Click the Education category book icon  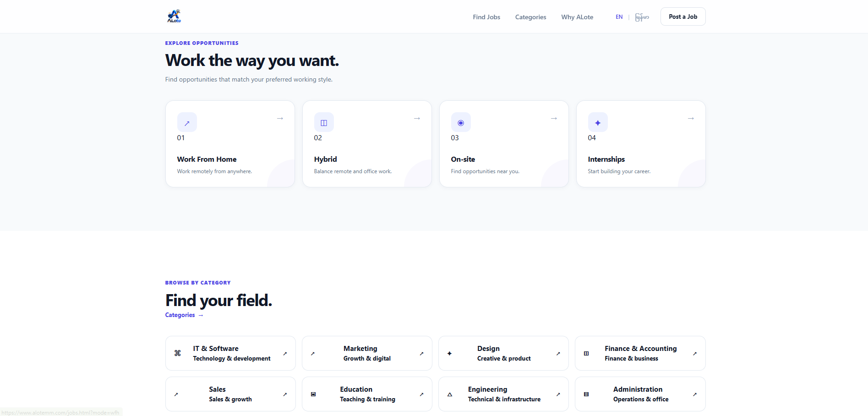click(x=313, y=394)
